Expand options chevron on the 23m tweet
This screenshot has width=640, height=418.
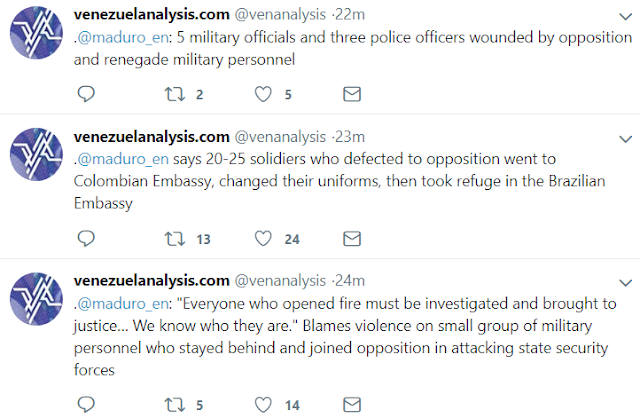pyautogui.click(x=625, y=139)
